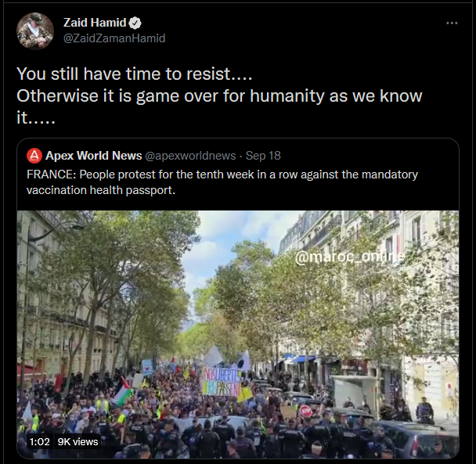Click the @maroc_online watermark on video

(350, 257)
